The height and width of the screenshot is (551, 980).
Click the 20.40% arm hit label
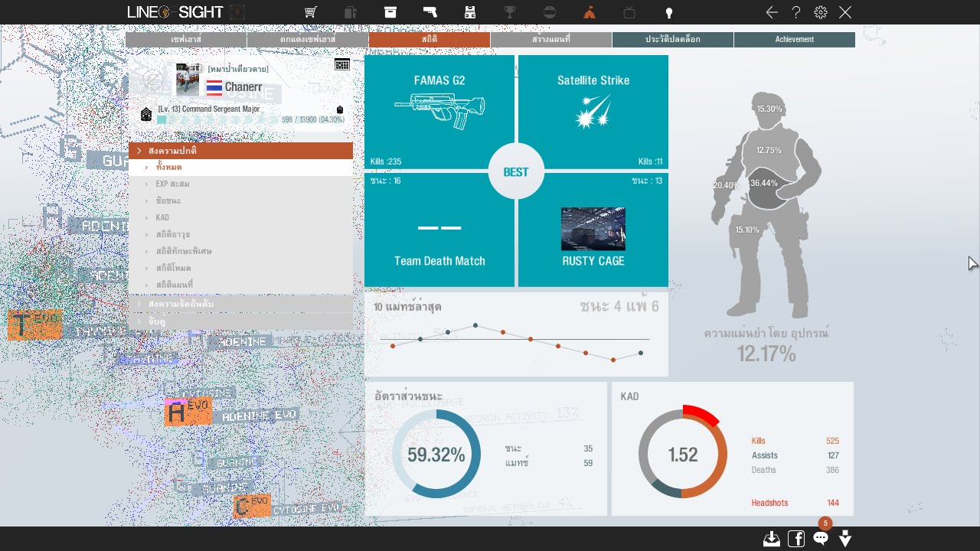click(x=727, y=186)
